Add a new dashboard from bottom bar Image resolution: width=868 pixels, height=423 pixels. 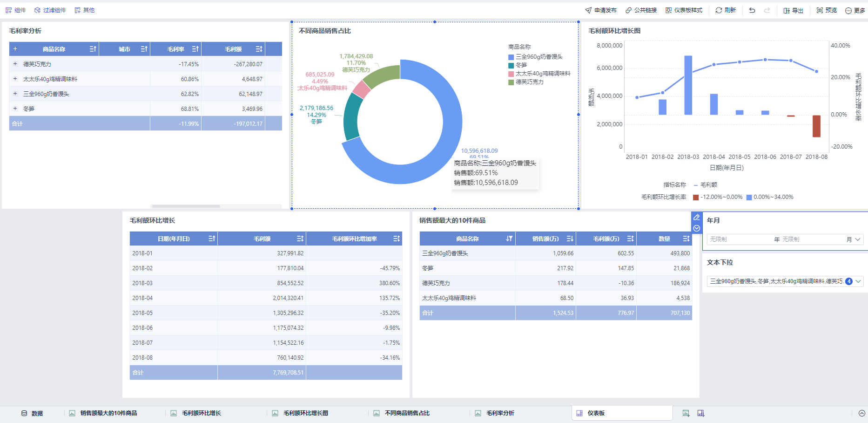point(701,413)
